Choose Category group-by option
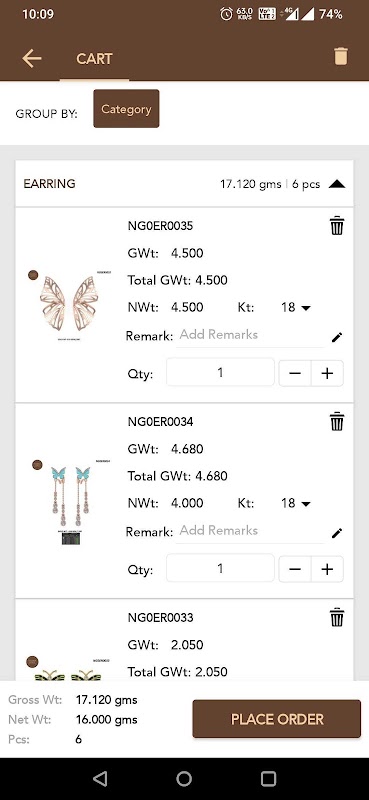The width and height of the screenshot is (369, 800). coord(126,109)
